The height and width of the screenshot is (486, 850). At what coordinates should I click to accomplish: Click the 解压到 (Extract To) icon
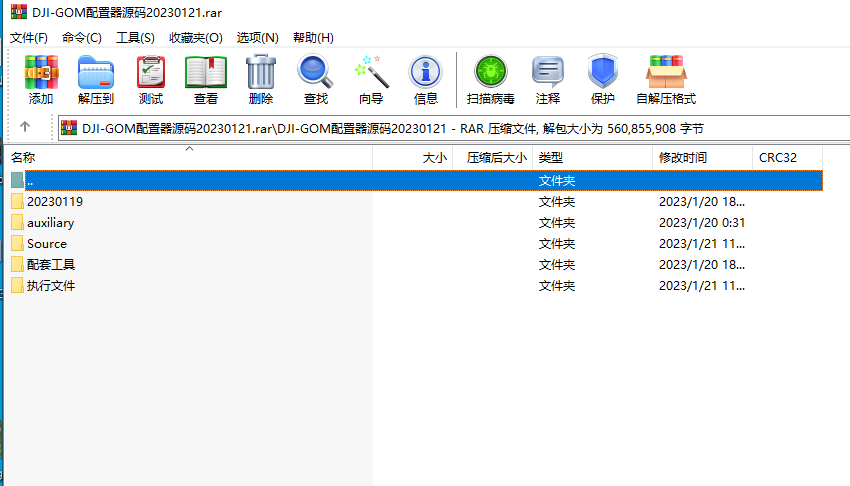pyautogui.click(x=96, y=72)
